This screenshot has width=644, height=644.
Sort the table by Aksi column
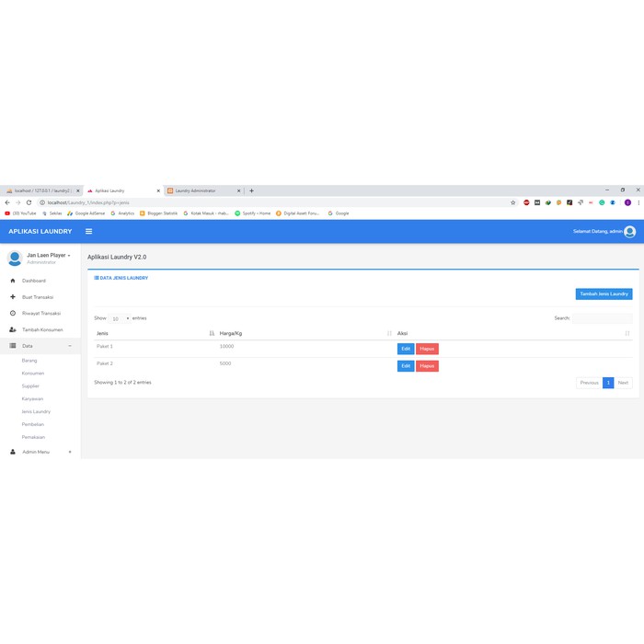pos(627,333)
